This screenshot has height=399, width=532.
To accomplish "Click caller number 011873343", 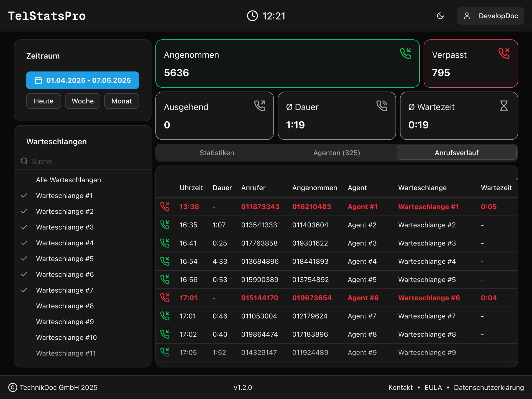I will (260, 207).
